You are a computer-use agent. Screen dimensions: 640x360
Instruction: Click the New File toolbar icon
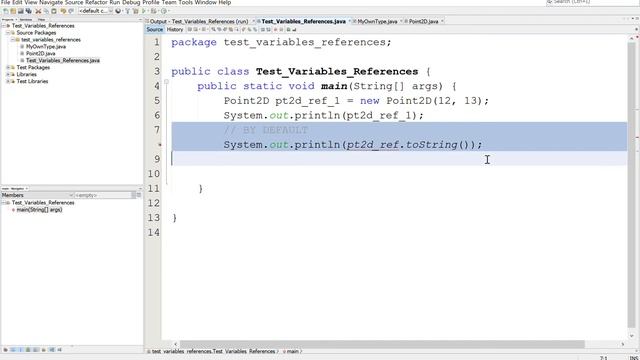(x=6, y=11)
